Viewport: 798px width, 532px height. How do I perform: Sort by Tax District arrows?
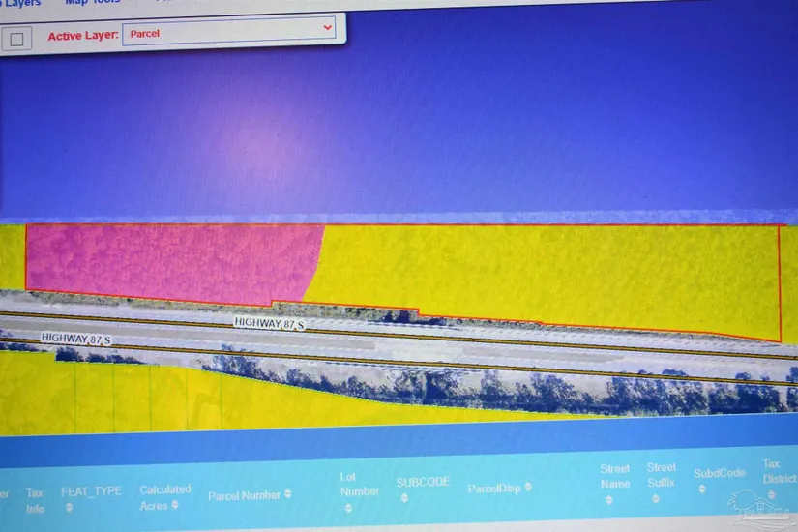(773, 495)
